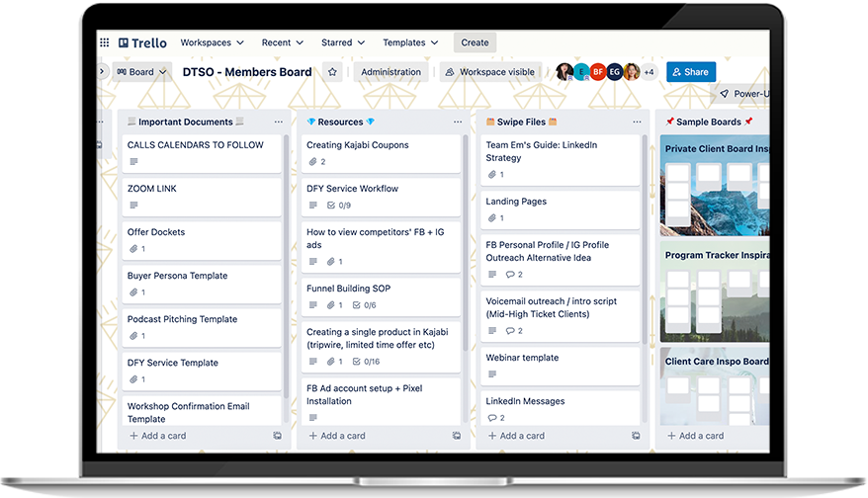Open the teal E member avatar
The image size is (868, 498).
(581, 72)
